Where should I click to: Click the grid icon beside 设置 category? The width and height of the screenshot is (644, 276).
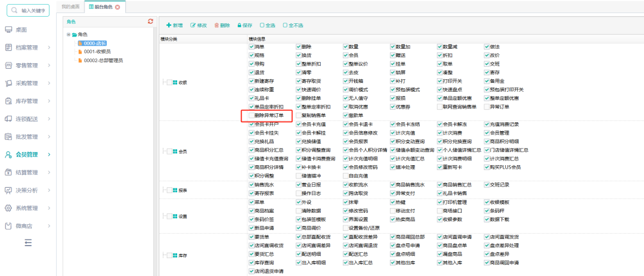pyautogui.click(x=175, y=216)
